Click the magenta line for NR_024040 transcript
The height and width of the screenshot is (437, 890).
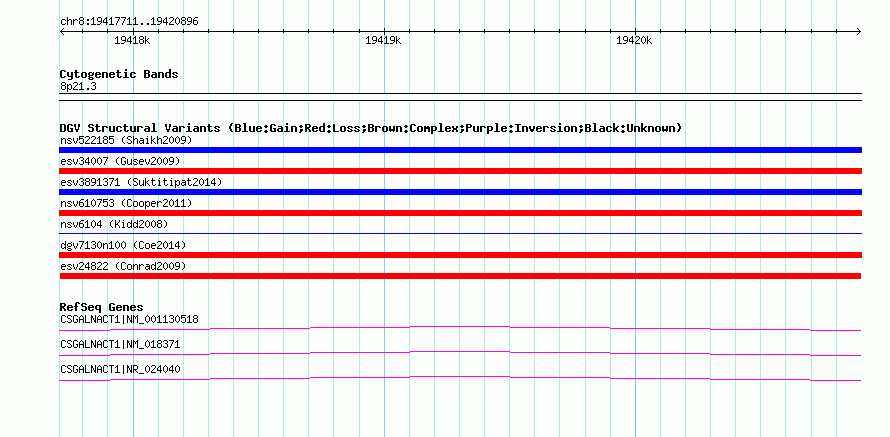(460, 378)
